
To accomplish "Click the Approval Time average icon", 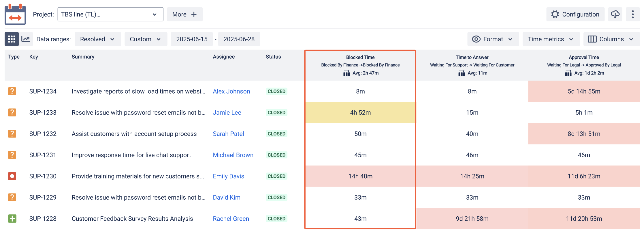I will pyautogui.click(x=568, y=73).
